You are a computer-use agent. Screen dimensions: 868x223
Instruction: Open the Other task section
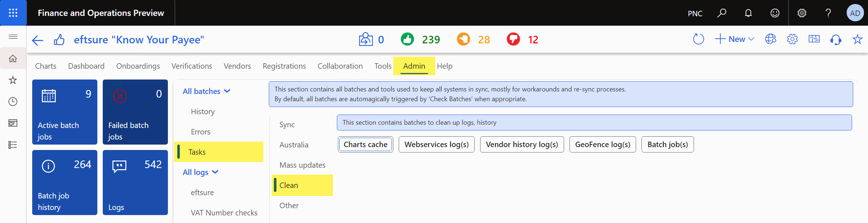(x=289, y=206)
